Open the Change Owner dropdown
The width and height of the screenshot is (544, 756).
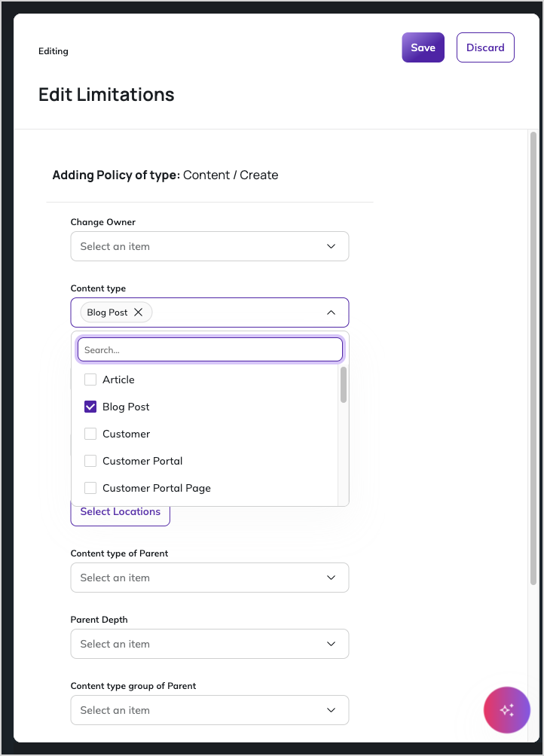click(209, 246)
